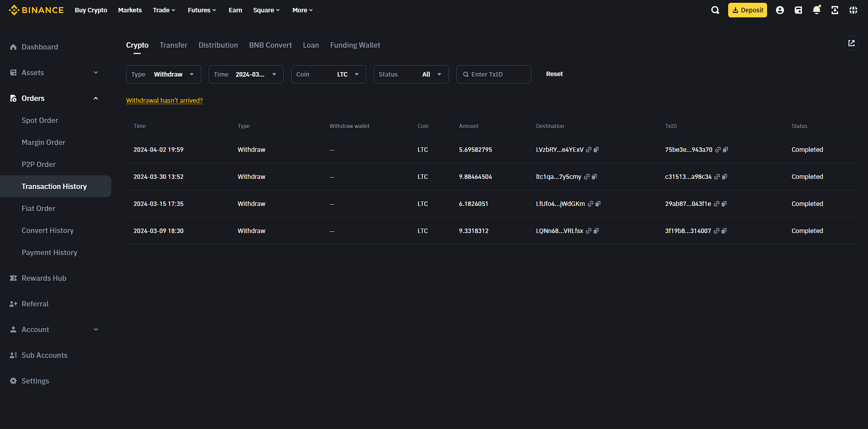This screenshot has height=429, width=868.
Task: Open TxID link for 75be3e...943a70
Action: (718, 150)
